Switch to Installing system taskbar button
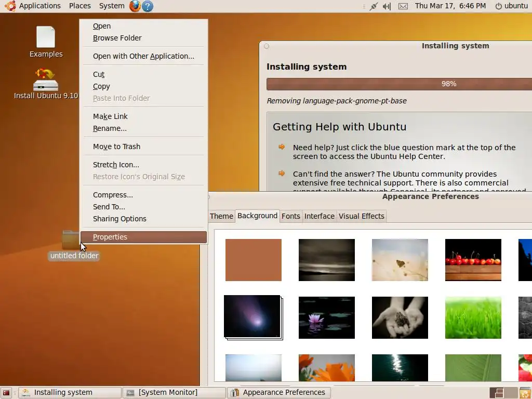This screenshot has width=532, height=399. 70,393
